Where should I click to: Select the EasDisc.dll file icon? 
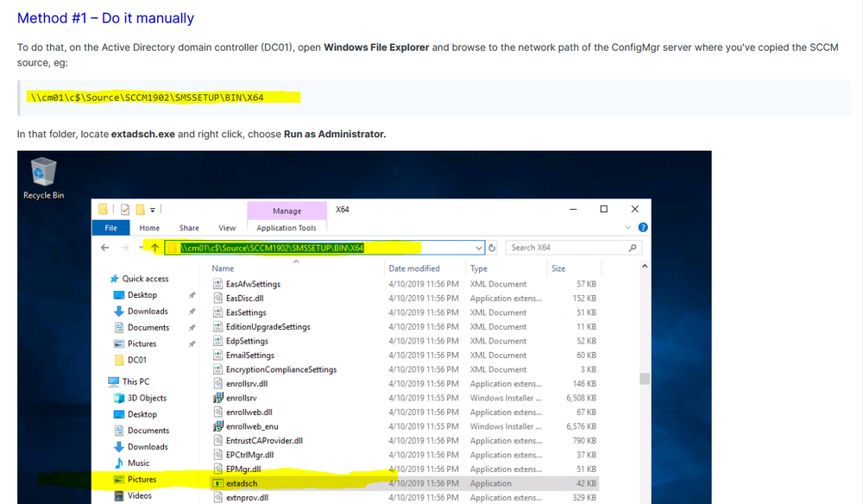click(x=218, y=299)
